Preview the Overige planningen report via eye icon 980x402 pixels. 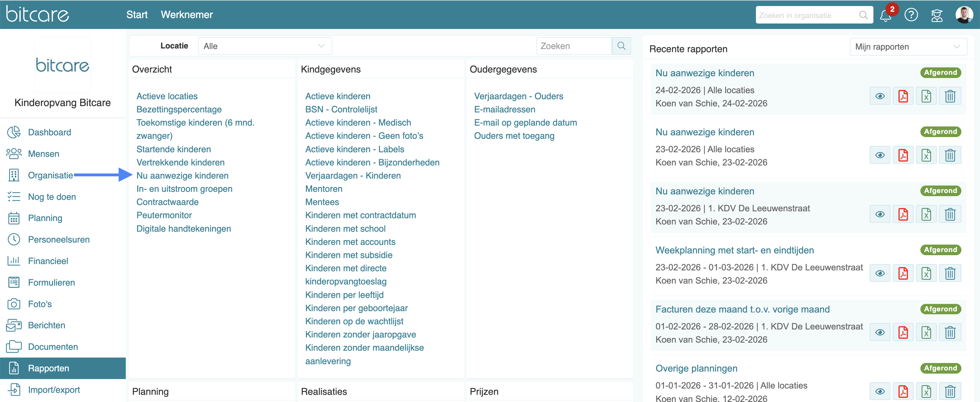click(880, 391)
